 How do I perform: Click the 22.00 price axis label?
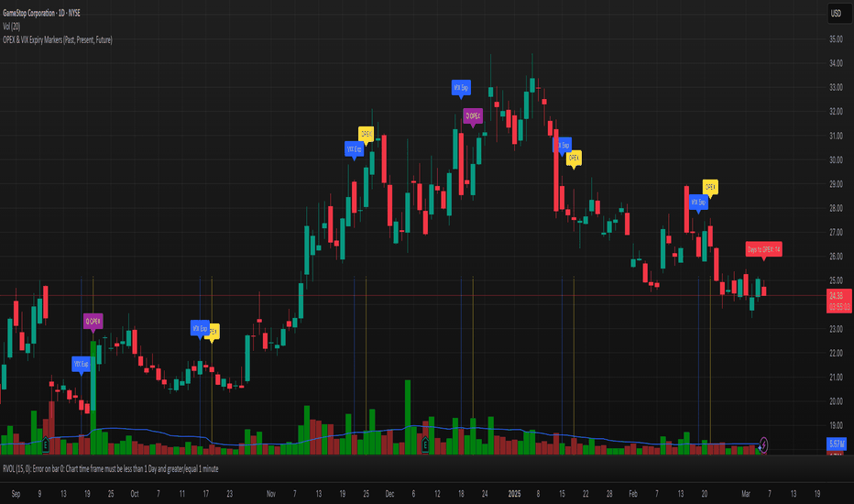click(x=836, y=353)
